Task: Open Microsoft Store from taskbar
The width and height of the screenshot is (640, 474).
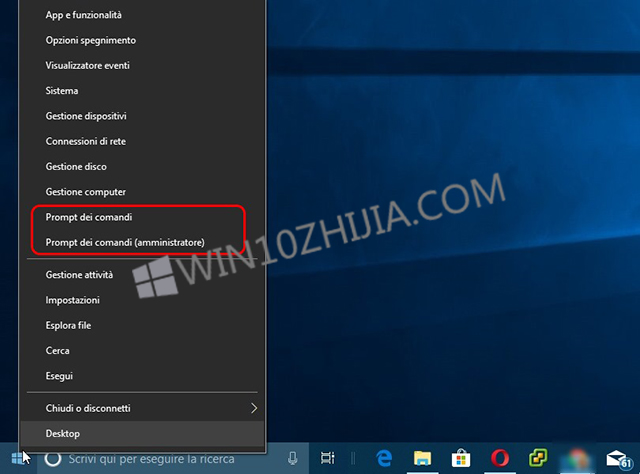Action: (461, 458)
